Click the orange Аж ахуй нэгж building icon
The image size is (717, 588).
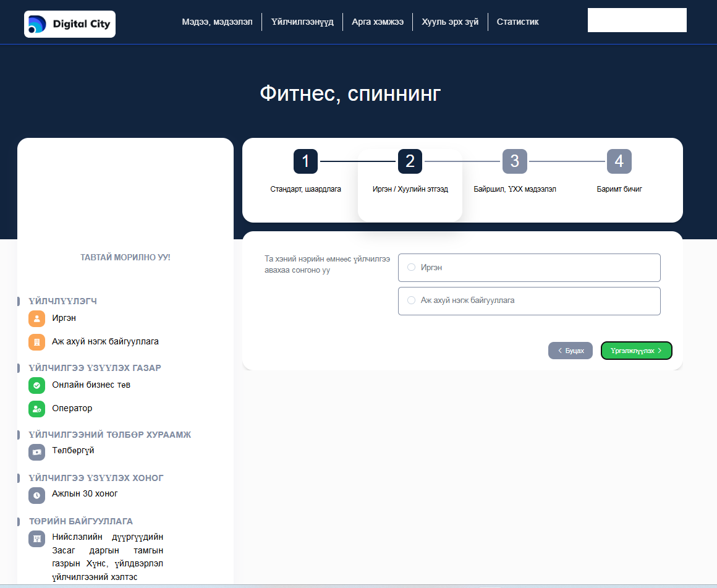pyautogui.click(x=37, y=342)
